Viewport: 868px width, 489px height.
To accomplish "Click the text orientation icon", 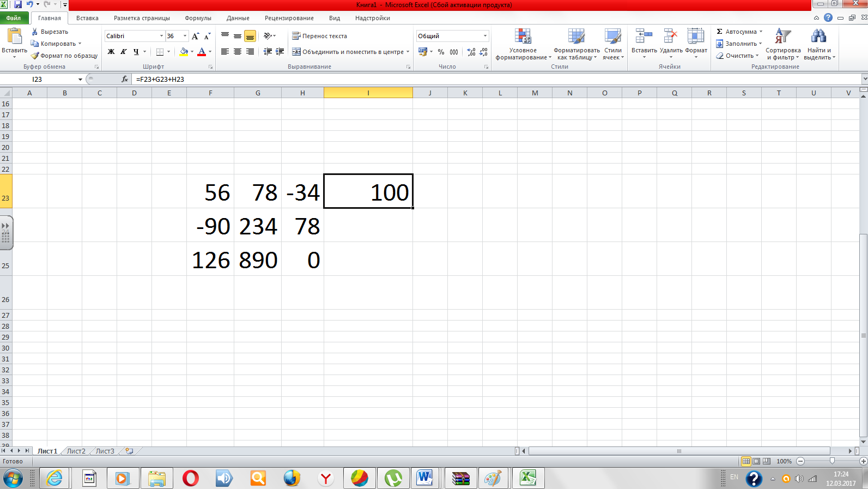I will (x=268, y=36).
